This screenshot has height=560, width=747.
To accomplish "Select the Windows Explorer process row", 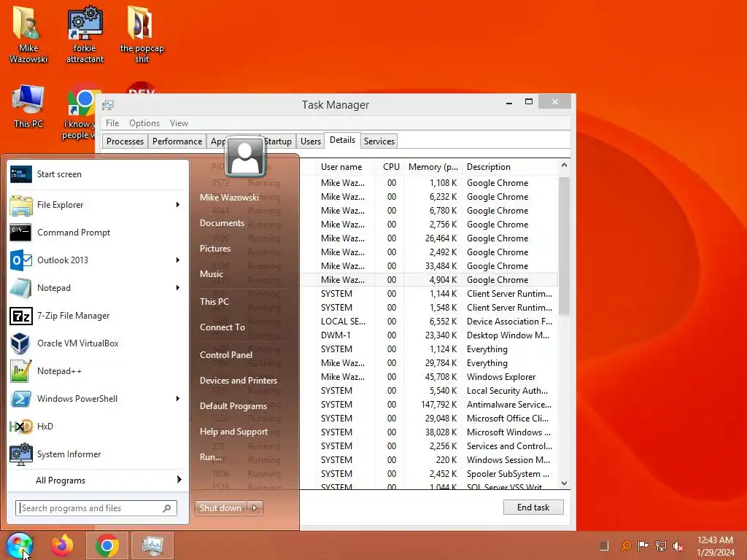I will [429, 377].
